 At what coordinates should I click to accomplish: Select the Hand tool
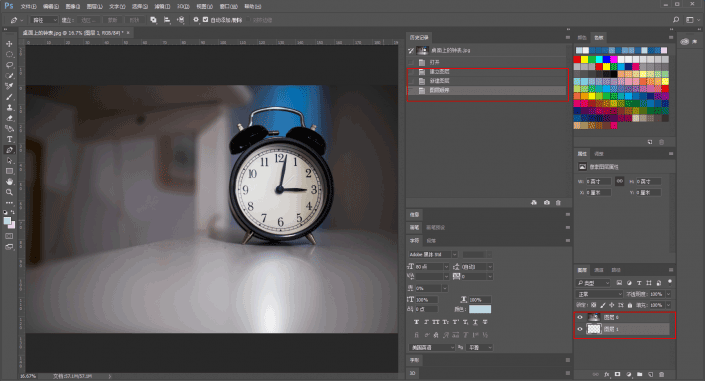[x=9, y=182]
